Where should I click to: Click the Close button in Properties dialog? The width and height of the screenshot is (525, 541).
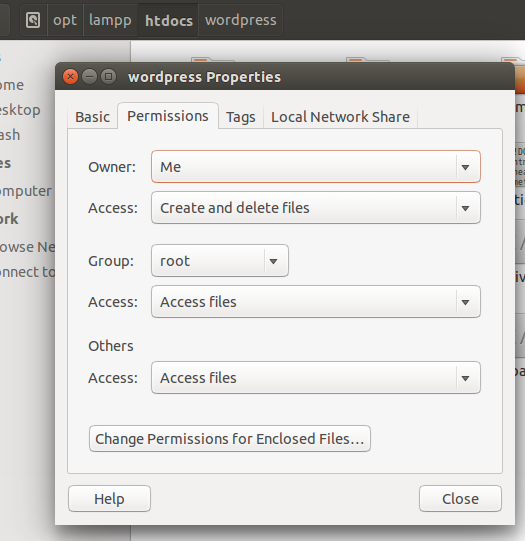tap(460, 499)
